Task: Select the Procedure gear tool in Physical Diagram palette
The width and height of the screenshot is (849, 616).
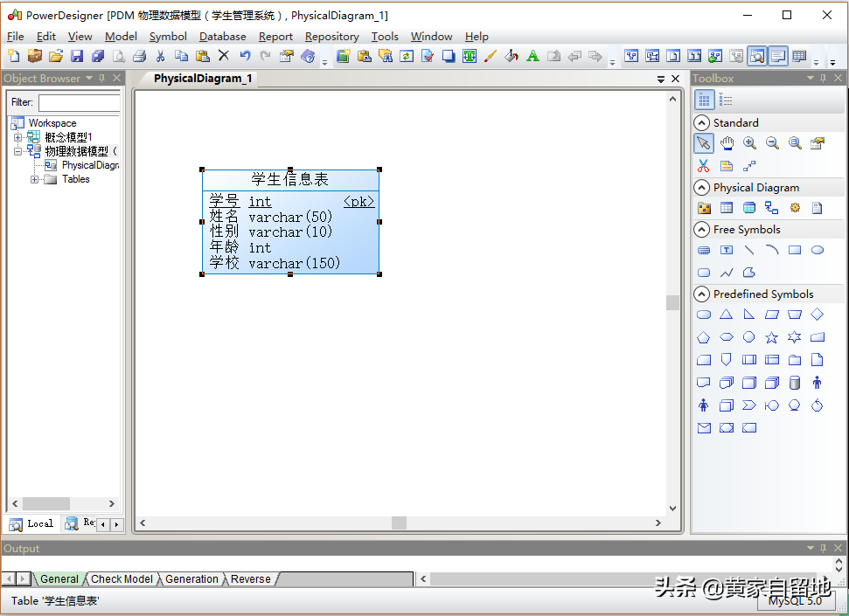Action: tap(795, 207)
